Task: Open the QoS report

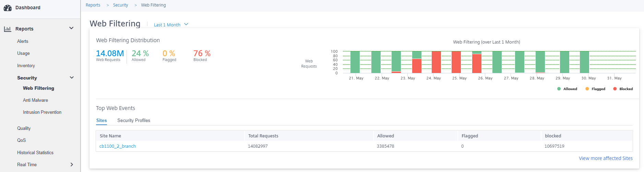Action: point(22,140)
